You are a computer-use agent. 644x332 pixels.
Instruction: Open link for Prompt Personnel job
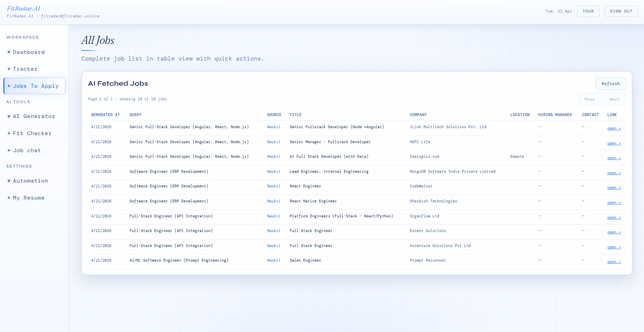[614, 262]
